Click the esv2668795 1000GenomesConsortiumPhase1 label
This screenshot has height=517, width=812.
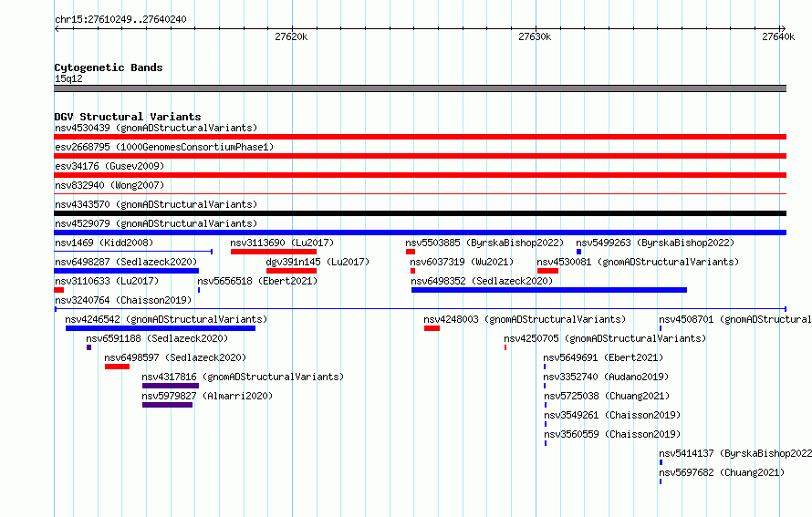pyautogui.click(x=164, y=147)
